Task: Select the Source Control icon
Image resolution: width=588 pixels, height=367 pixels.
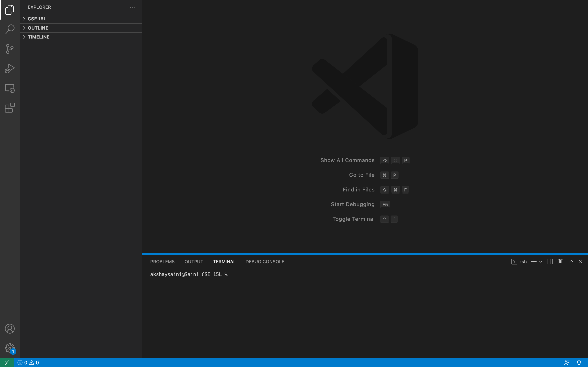Action: click(x=10, y=49)
